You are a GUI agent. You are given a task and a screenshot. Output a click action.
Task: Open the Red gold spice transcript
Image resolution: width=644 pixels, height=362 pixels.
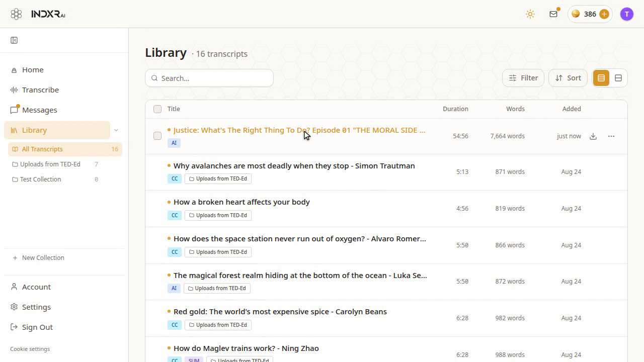tap(280, 312)
